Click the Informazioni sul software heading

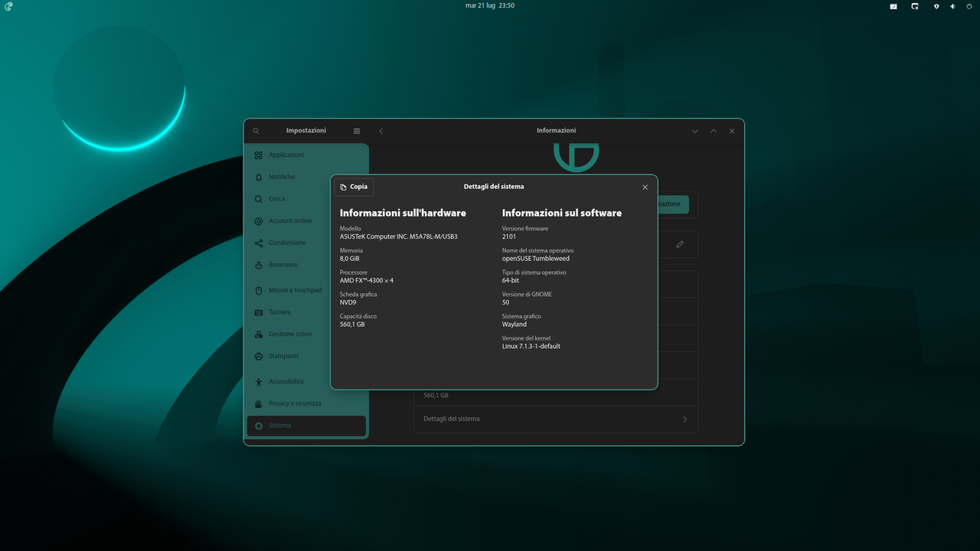click(x=562, y=213)
